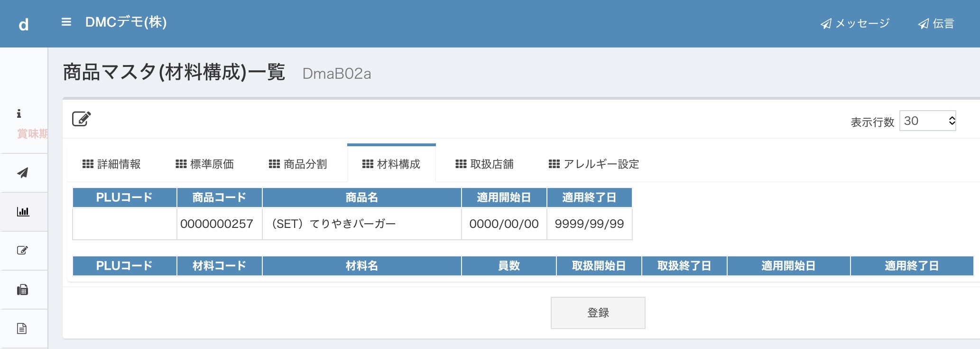980x349 pixels.
Task: Open the hamburger menu icon
Action: pos(66,22)
